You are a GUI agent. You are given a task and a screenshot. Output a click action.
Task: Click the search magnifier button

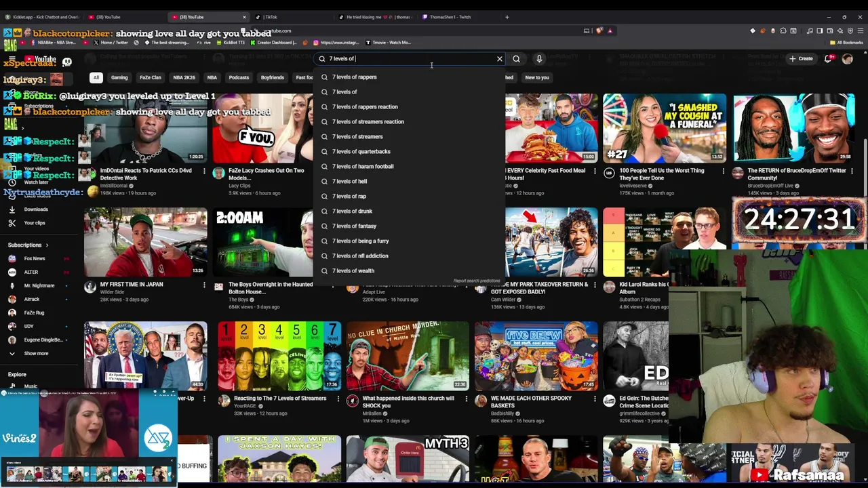(x=516, y=59)
